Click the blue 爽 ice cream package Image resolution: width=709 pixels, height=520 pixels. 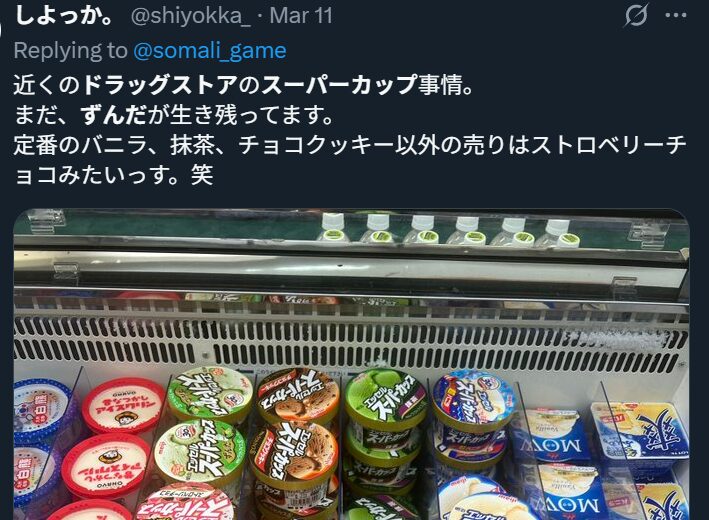click(641, 430)
